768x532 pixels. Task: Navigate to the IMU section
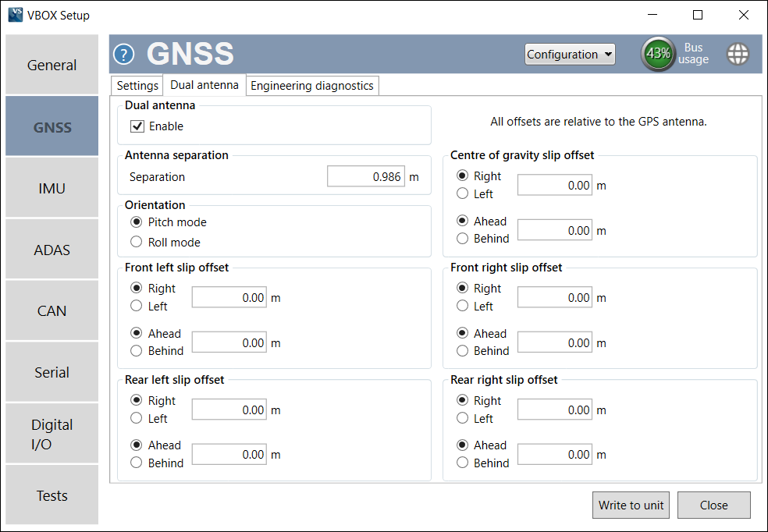coord(52,187)
